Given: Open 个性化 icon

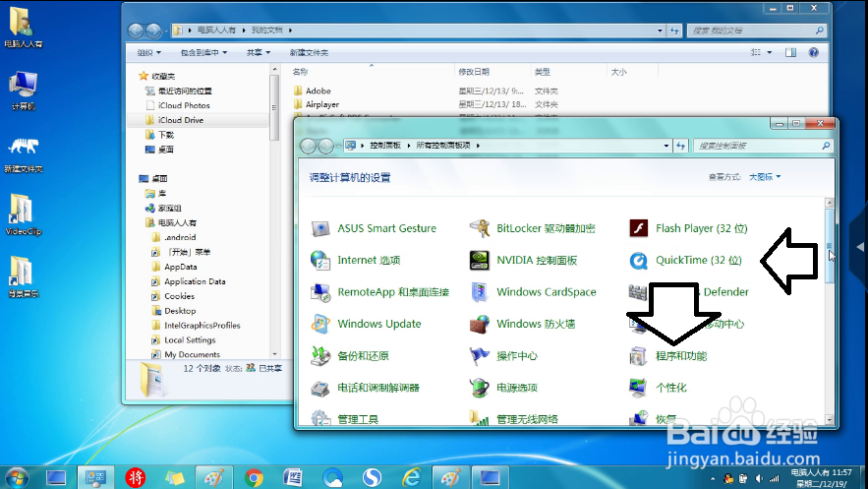Looking at the screenshot, I should [638, 388].
